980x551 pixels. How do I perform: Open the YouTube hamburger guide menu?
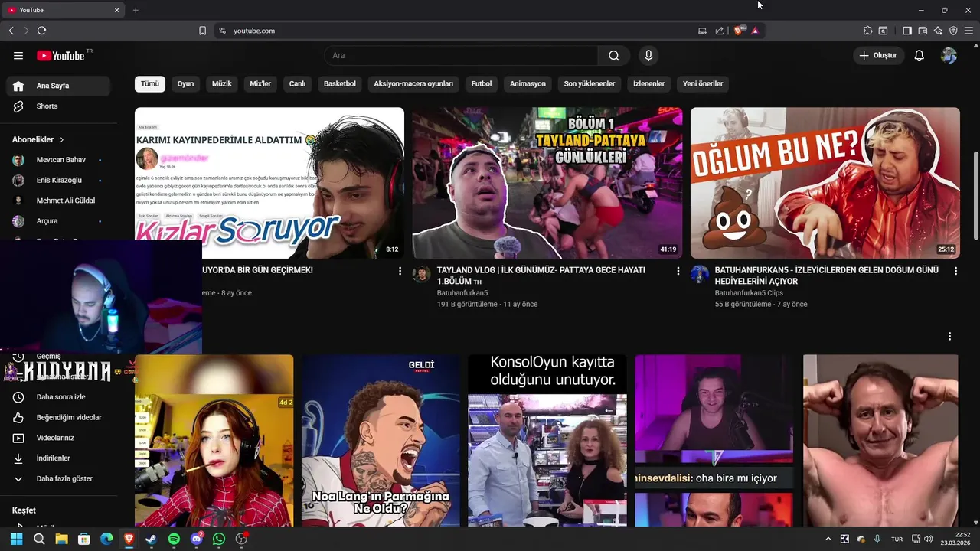(18, 56)
